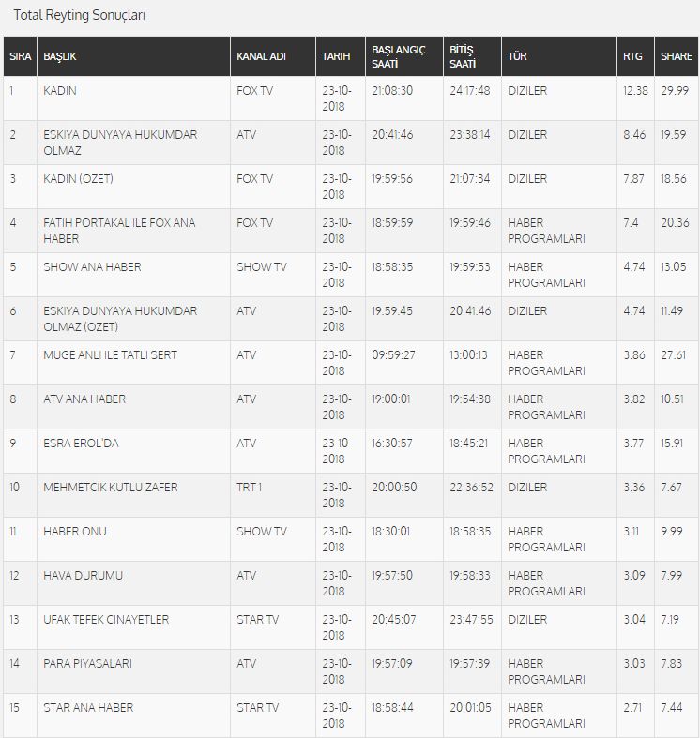Click the RTG value 3.36
The image size is (700, 738).
click(x=634, y=487)
